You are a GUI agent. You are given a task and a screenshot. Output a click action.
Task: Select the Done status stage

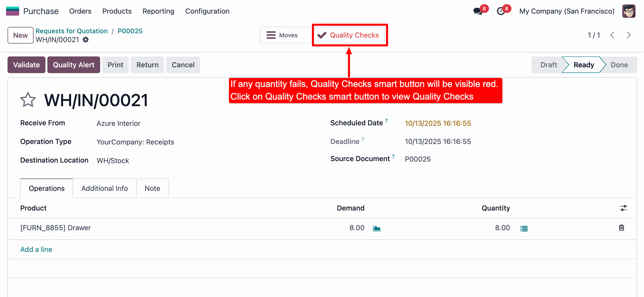619,65
